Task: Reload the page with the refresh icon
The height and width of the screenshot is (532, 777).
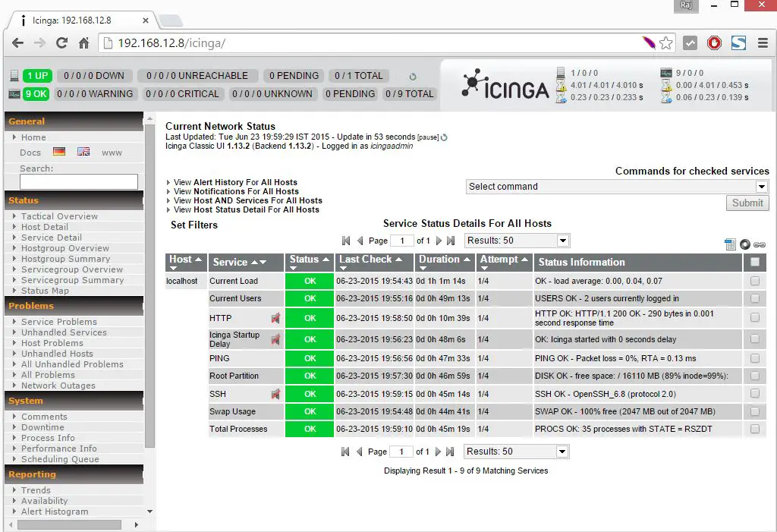Action: 62,43
